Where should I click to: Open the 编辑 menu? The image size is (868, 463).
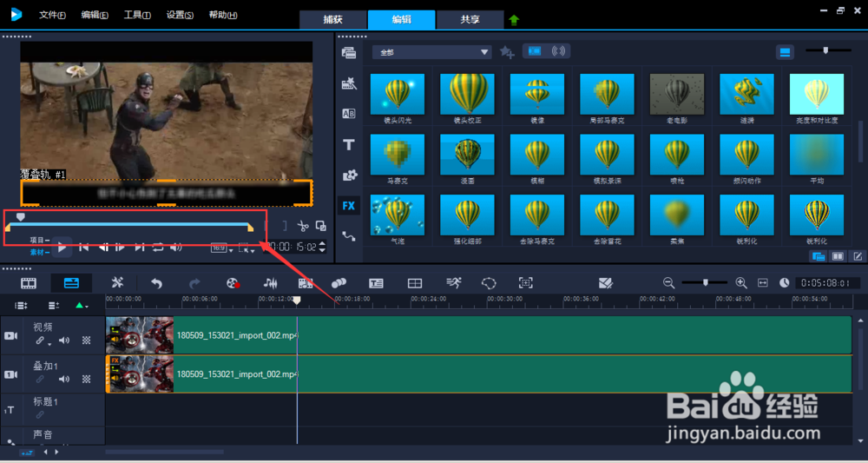[x=95, y=15]
